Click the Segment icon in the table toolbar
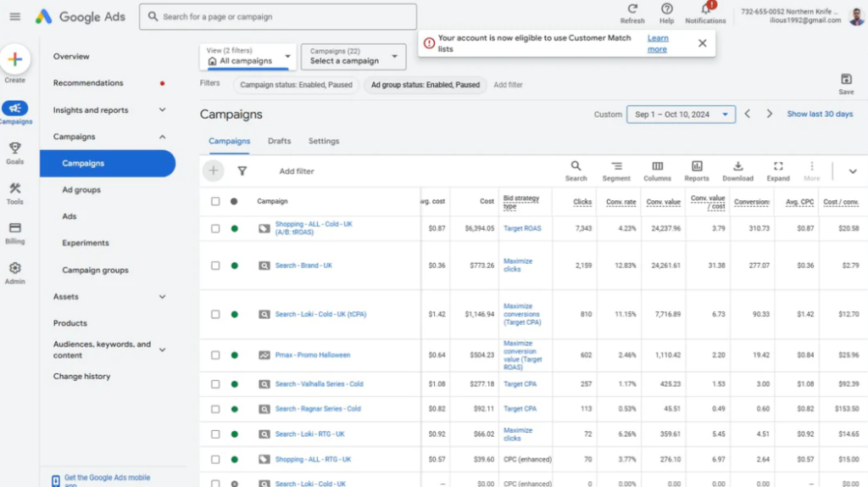This screenshot has width=868, height=487. tap(616, 167)
